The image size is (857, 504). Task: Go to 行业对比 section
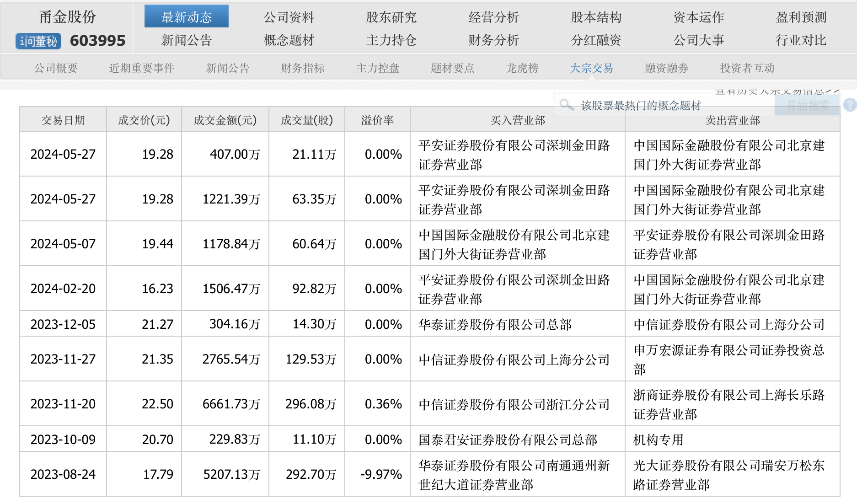[x=801, y=40]
